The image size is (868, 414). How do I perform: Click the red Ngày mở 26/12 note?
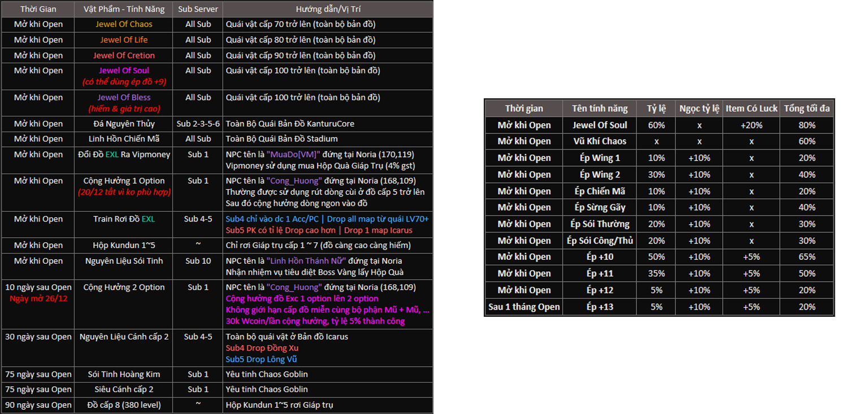(x=38, y=298)
